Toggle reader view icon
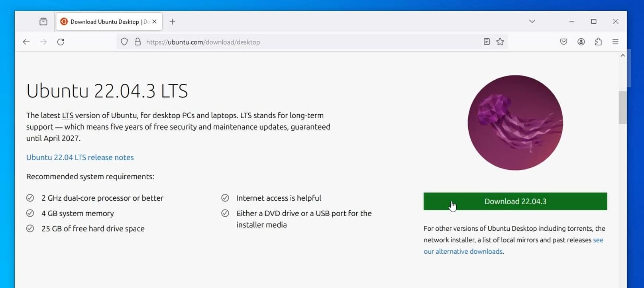 point(487,42)
